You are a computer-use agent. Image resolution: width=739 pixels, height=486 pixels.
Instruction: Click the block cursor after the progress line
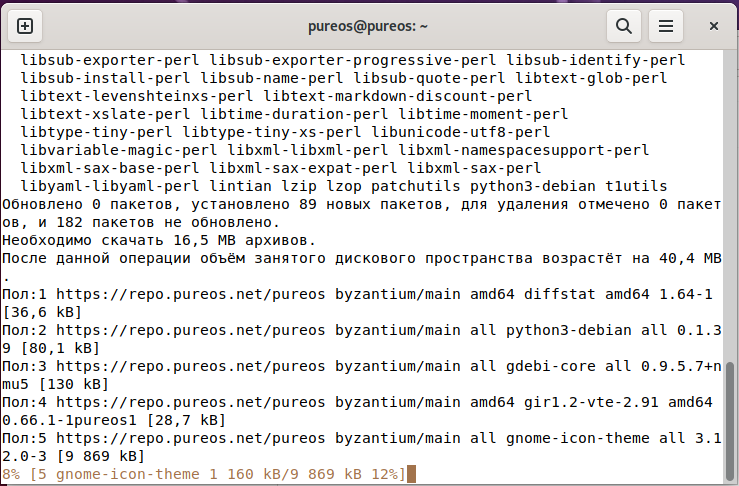(411, 474)
